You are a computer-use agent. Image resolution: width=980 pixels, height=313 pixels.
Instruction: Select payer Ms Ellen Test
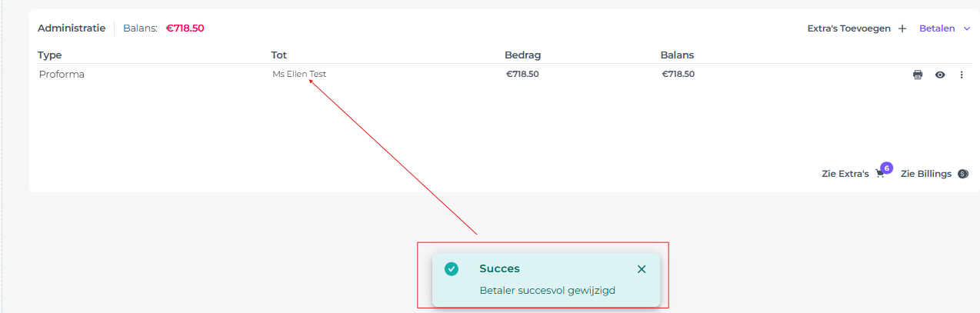coord(299,74)
